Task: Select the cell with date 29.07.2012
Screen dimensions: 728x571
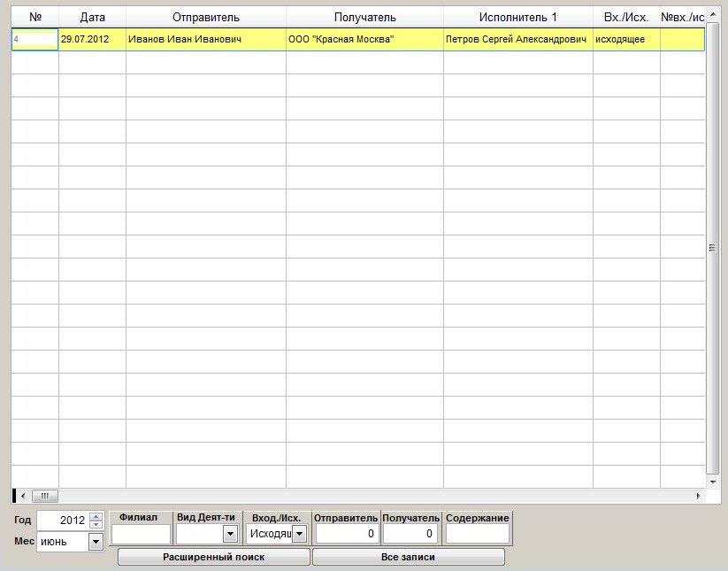Action: coord(92,40)
